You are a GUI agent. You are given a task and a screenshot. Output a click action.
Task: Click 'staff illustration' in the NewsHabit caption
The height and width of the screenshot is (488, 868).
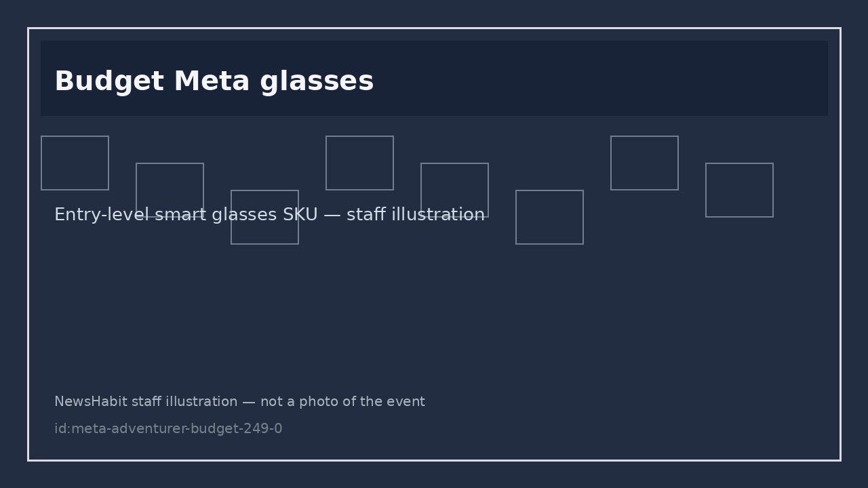(184, 402)
